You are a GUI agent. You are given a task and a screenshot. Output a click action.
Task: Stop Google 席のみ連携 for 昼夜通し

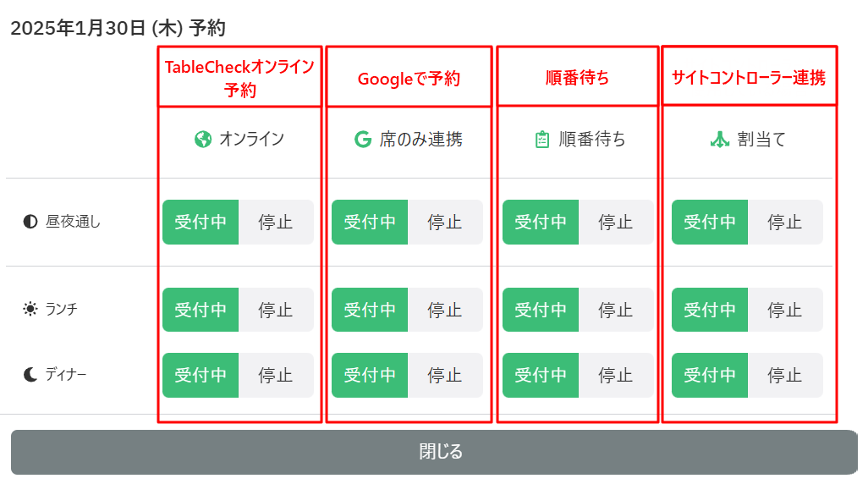[x=444, y=223]
